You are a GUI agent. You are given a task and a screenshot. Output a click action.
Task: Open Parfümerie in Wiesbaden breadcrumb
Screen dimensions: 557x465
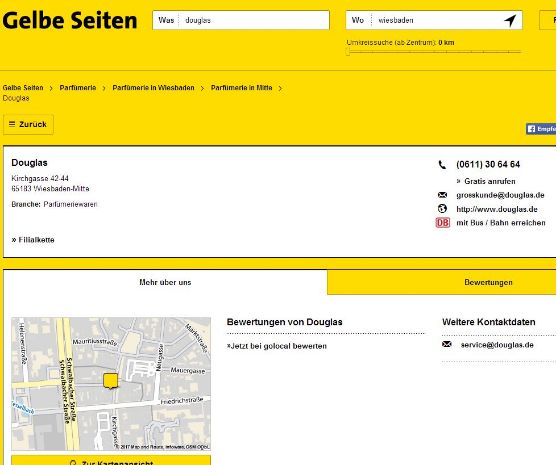pyautogui.click(x=153, y=88)
